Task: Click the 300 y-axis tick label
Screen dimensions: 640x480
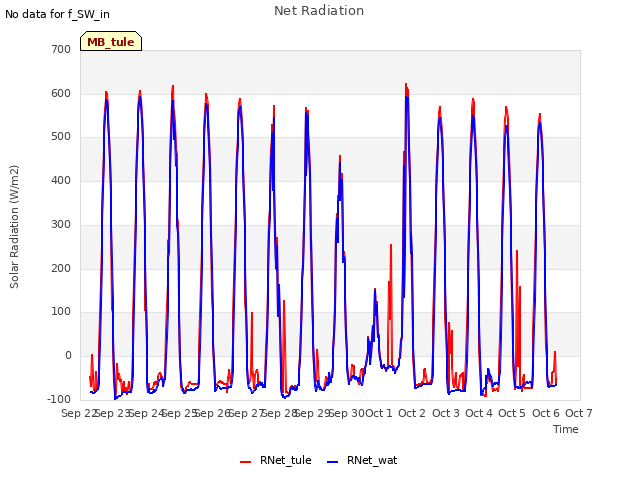Action: tap(61, 224)
